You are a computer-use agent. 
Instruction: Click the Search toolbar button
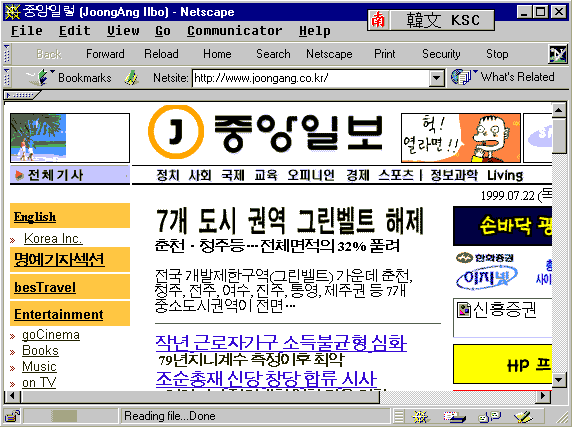[x=273, y=54]
